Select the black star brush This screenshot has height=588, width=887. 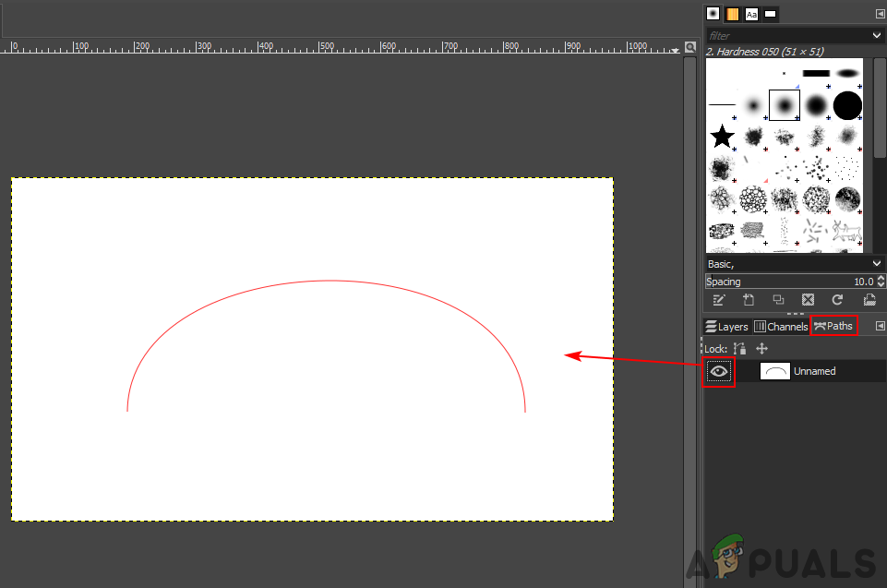722,138
